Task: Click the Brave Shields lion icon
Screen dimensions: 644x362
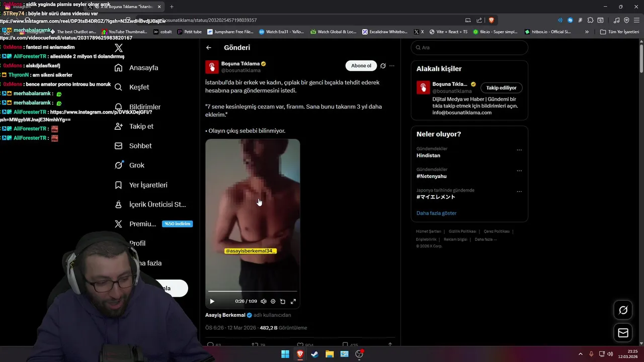Action: (491, 20)
